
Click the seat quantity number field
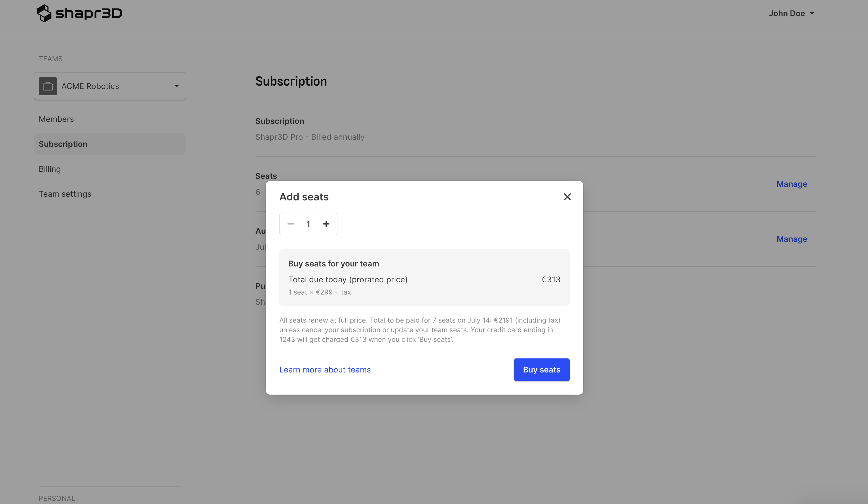click(x=308, y=224)
